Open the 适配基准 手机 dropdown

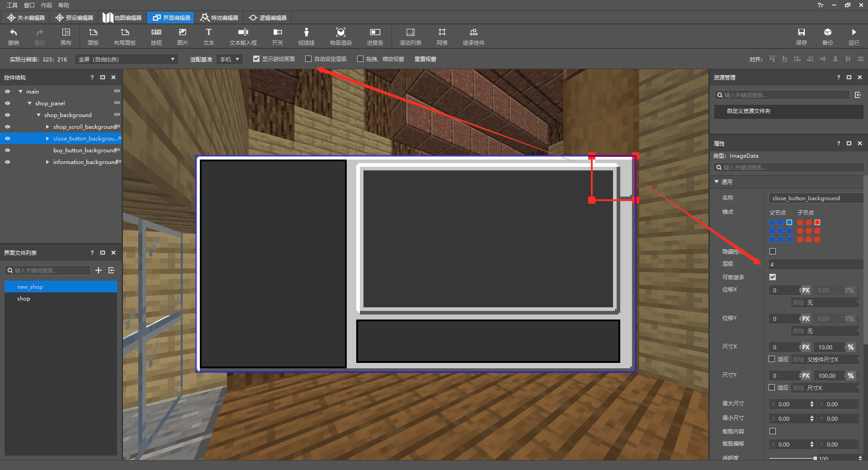pyautogui.click(x=230, y=59)
